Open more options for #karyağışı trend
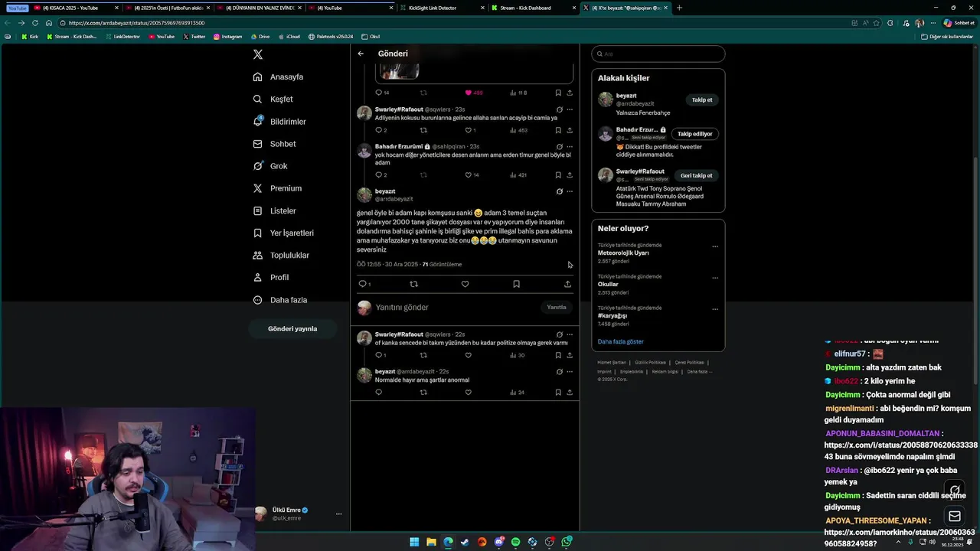 (x=715, y=309)
